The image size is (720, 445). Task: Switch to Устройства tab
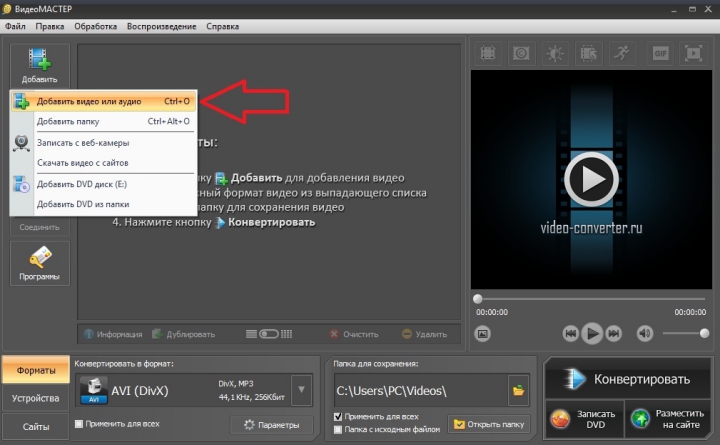pos(36,398)
